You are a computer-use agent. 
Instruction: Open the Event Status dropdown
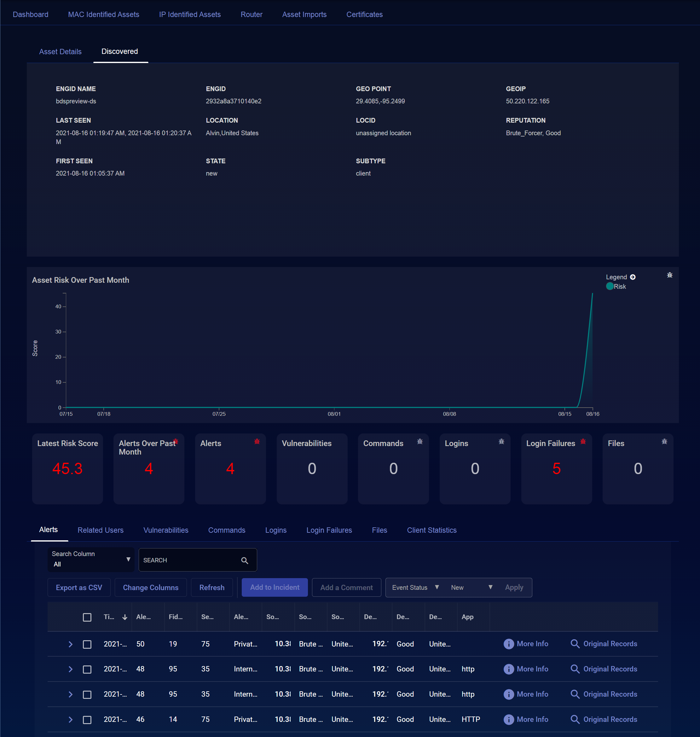click(x=415, y=587)
